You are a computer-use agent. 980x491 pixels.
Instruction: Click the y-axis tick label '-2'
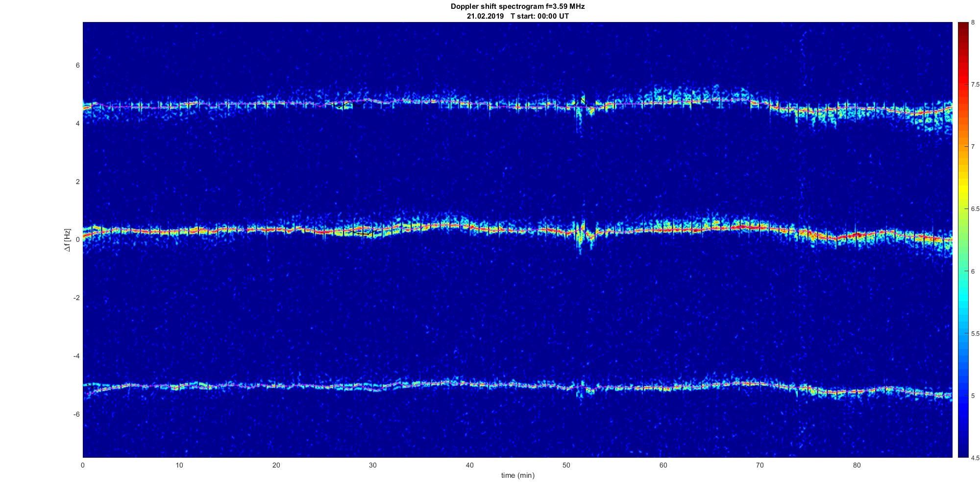click(x=76, y=298)
